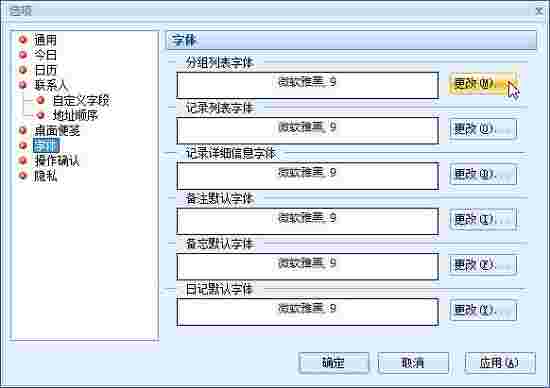Choose the icon beside 地址顺序

click(x=41, y=115)
